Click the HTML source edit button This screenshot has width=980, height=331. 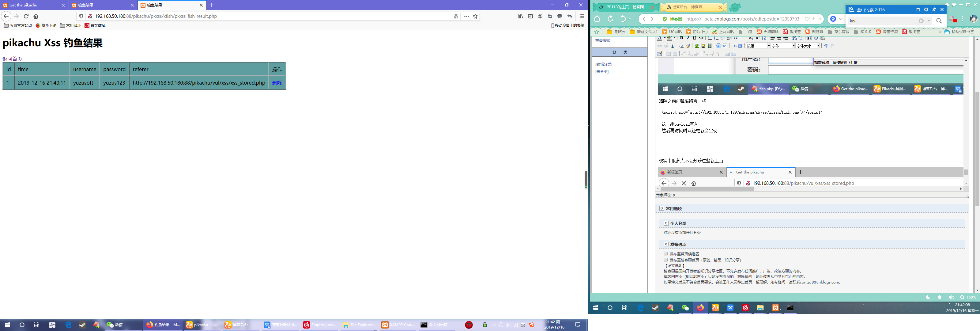pyautogui.click(x=733, y=46)
